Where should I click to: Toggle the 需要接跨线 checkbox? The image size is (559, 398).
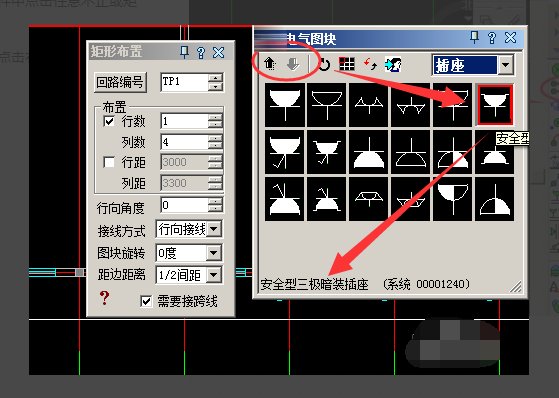click(146, 301)
